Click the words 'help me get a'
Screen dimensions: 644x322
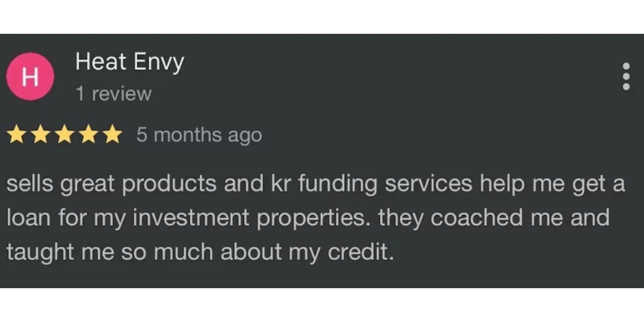click(x=552, y=185)
